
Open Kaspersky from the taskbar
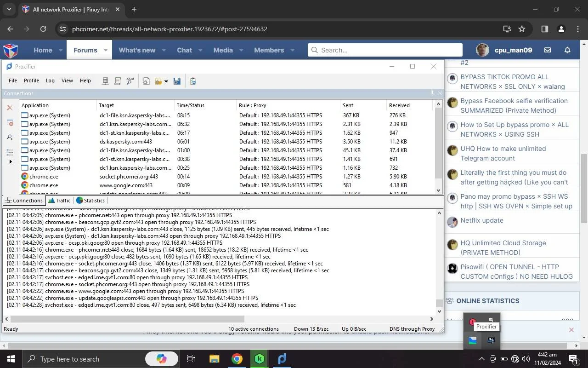pyautogui.click(x=260, y=359)
